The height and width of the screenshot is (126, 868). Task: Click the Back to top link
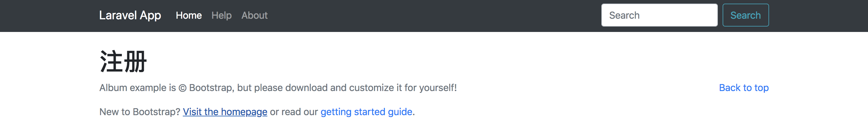coord(744,88)
